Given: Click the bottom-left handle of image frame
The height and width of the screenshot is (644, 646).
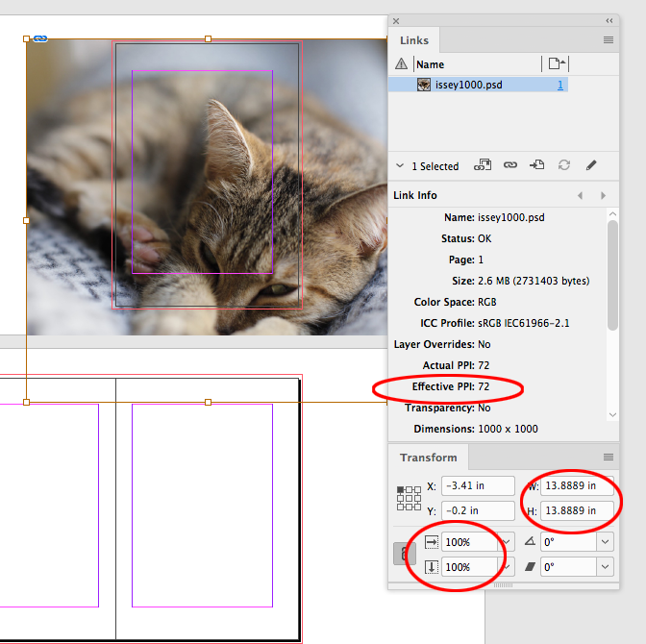Looking at the screenshot, I should (x=26, y=402).
